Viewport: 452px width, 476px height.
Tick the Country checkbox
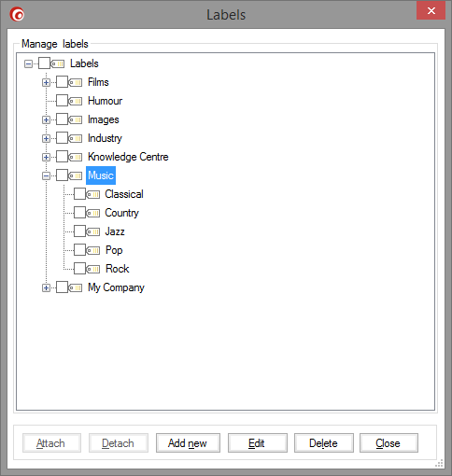79,213
